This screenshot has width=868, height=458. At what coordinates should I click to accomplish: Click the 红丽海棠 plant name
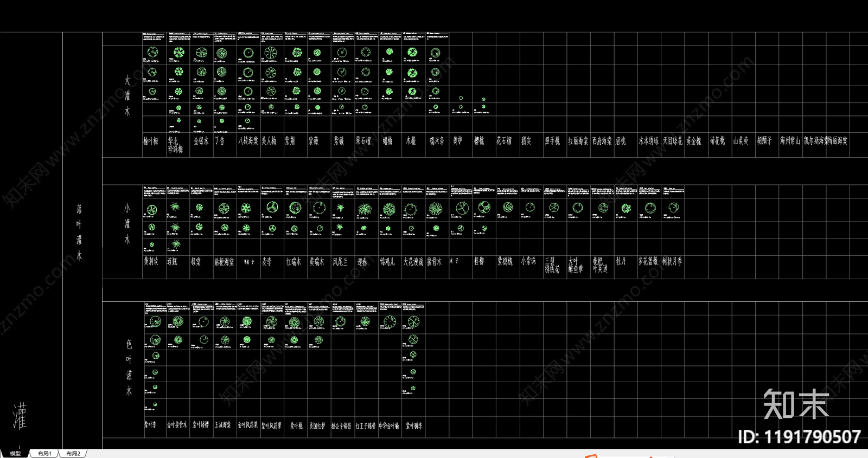pyautogui.click(x=578, y=141)
